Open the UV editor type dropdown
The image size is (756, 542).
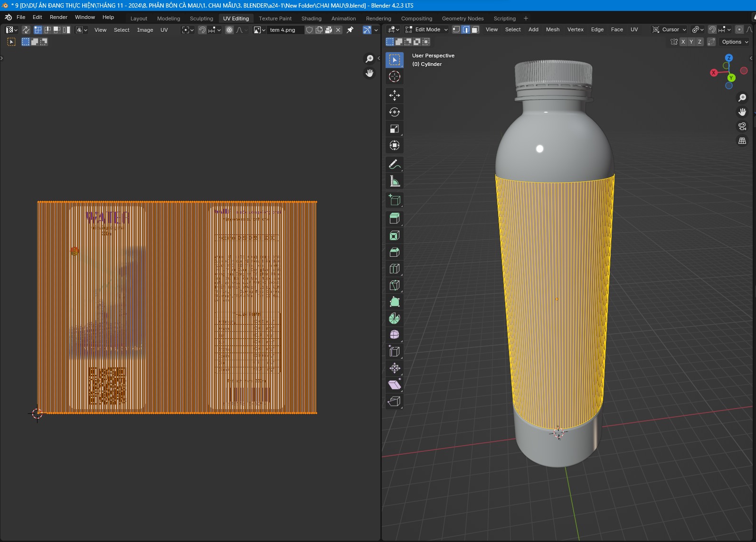[x=12, y=30]
